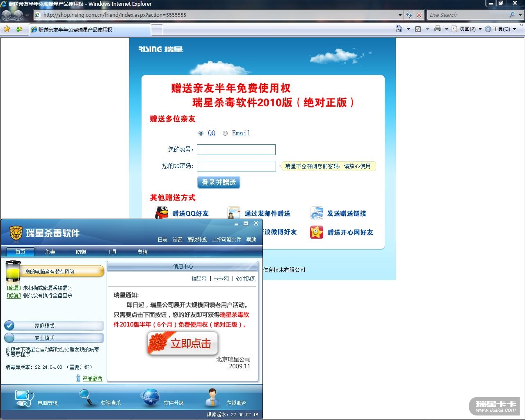Open 设置 settings in Rising
This screenshot has height=420, width=525.
pos(177,240)
